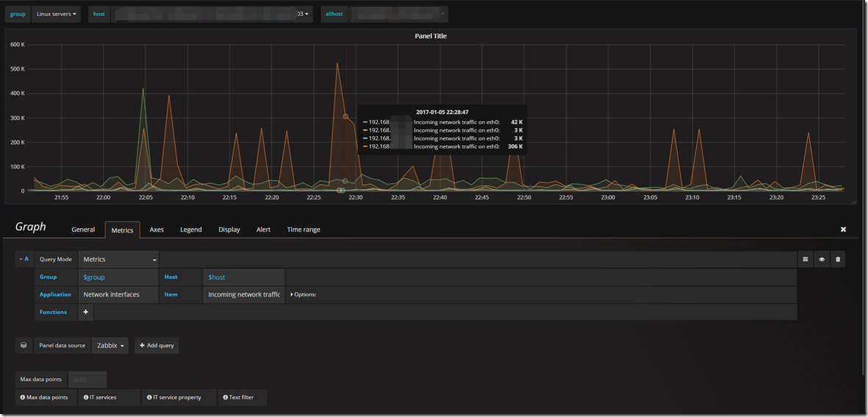Edit the Item field Incoming network traffic
This screenshot has width=868, height=417.
click(x=243, y=295)
